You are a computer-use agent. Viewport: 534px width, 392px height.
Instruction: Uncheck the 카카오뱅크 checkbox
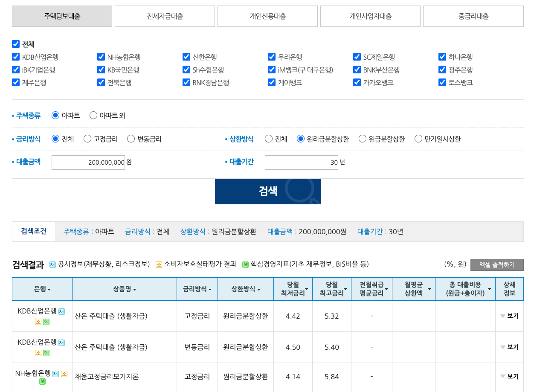(x=357, y=82)
